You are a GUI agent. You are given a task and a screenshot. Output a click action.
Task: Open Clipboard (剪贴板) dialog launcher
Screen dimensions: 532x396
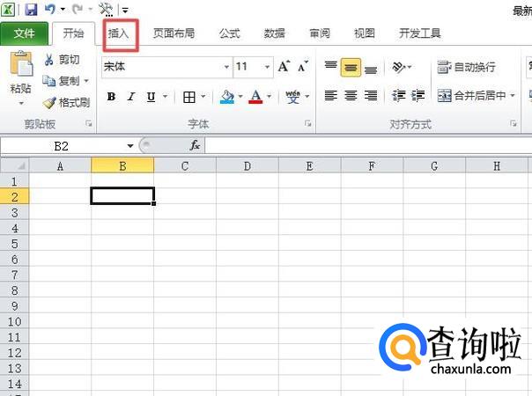pos(89,124)
